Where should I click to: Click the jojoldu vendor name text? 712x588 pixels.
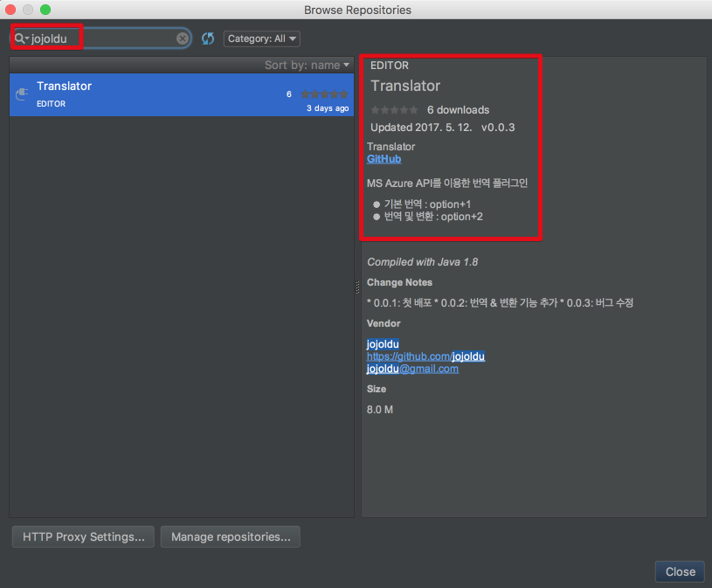click(x=383, y=343)
